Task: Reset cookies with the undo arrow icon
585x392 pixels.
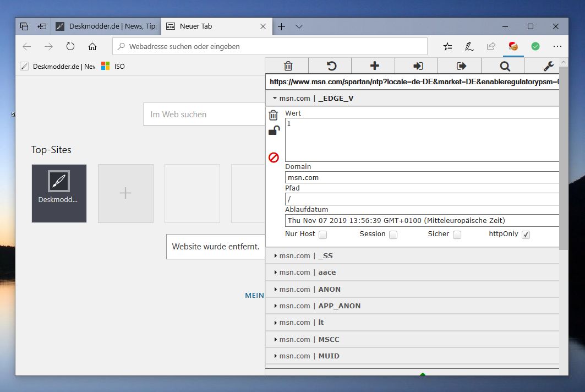Action: [331, 66]
